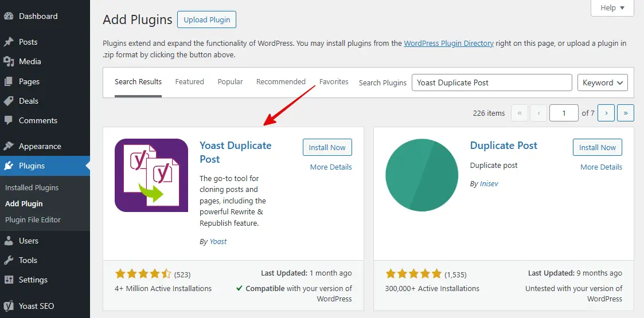The width and height of the screenshot is (644, 318).
Task: Click the 'Last Updated: 1 month ago' text
Action: tap(306, 273)
